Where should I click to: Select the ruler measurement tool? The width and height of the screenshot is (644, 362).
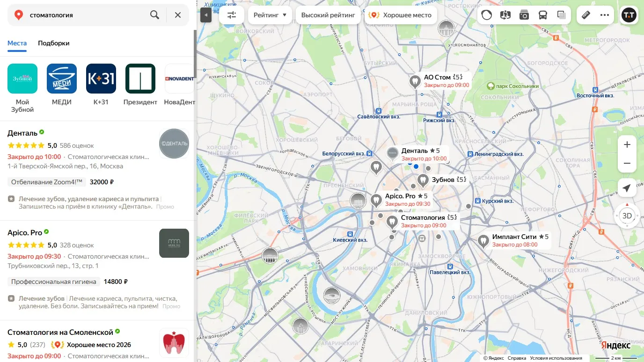[x=586, y=15]
